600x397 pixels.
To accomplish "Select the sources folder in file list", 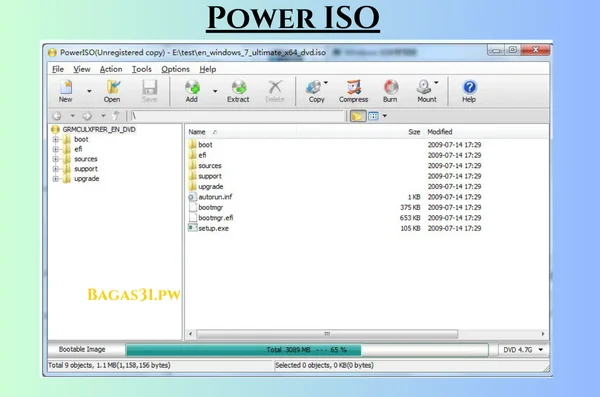I will [210, 166].
